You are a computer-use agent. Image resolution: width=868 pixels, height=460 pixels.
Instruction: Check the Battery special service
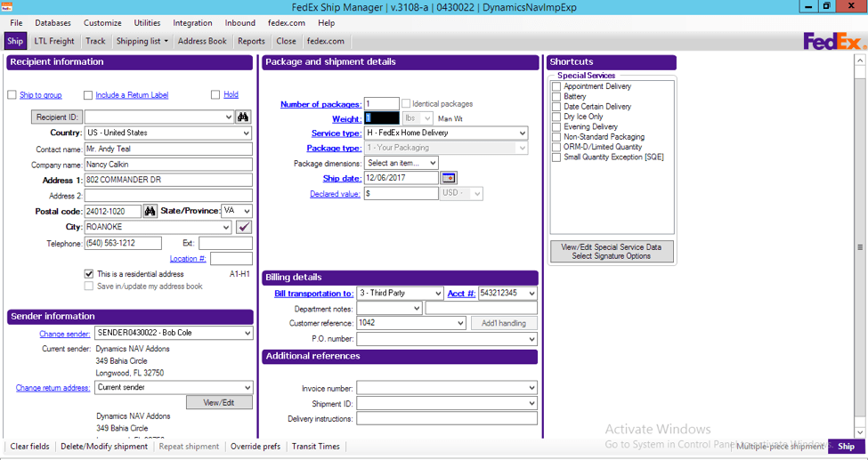coord(557,96)
